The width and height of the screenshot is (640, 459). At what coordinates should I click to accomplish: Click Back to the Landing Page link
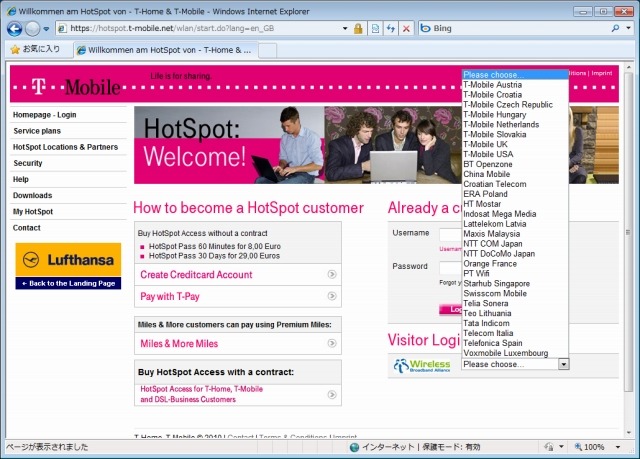click(x=68, y=283)
